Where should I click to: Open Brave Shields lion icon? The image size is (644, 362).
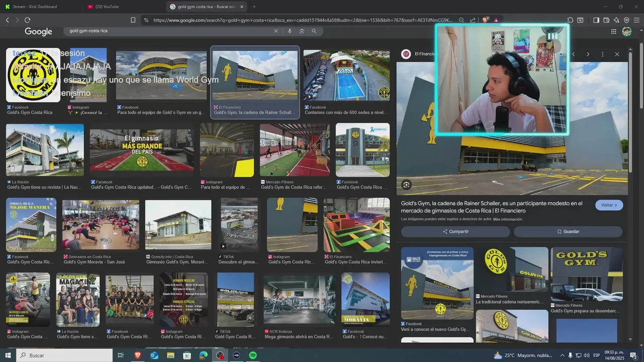[485, 20]
